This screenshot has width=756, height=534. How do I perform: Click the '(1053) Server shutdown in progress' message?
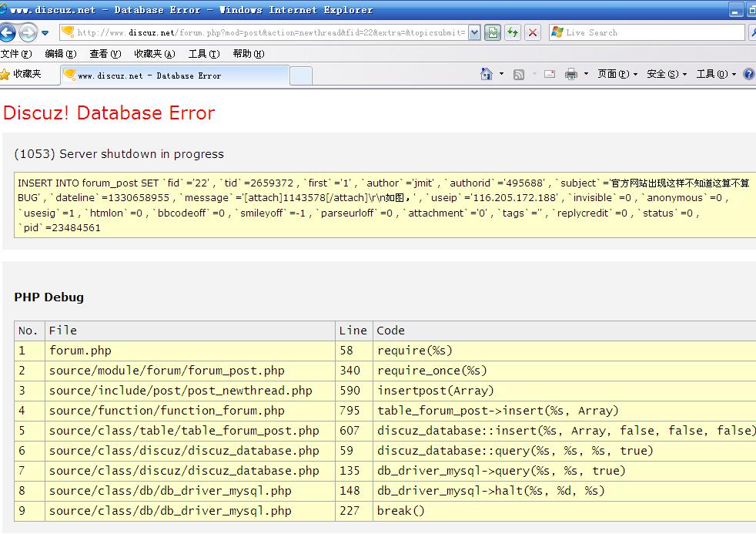[x=119, y=154]
